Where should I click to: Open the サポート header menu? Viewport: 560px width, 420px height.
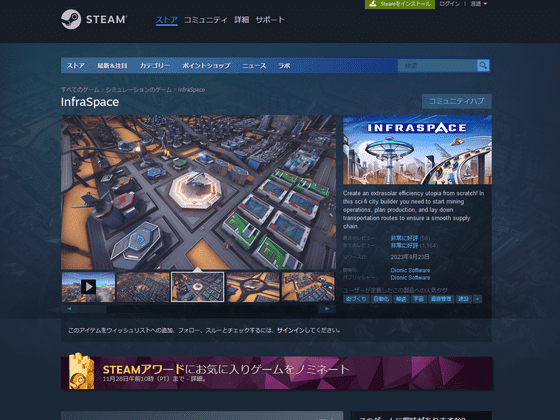[x=270, y=20]
